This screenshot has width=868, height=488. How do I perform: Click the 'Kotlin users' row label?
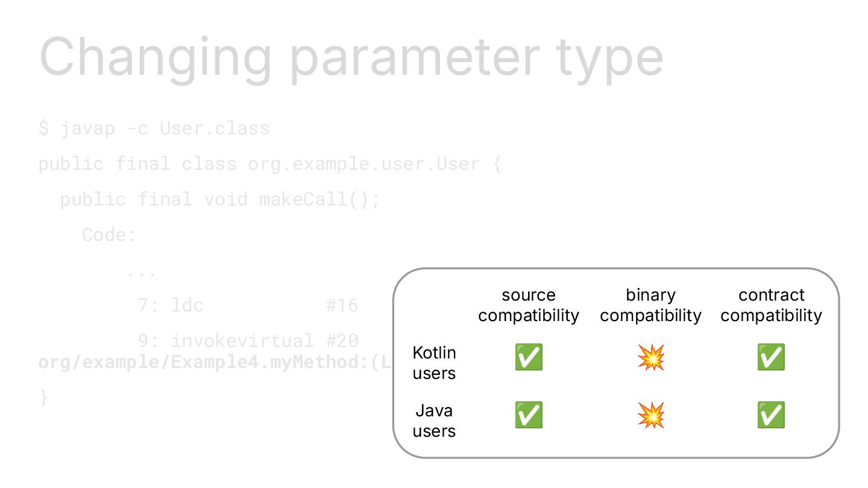tap(434, 363)
